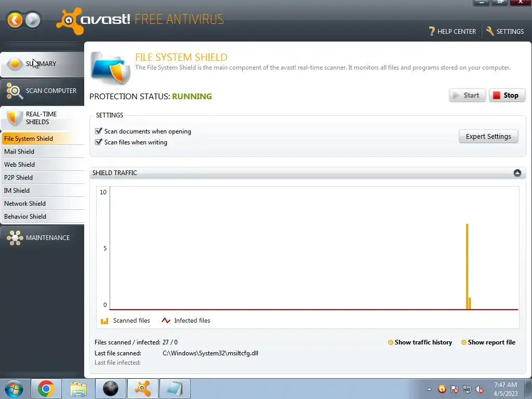Image resolution: width=532 pixels, height=399 pixels.
Task: Uncheck Scan files when writing
Action: coord(99,142)
